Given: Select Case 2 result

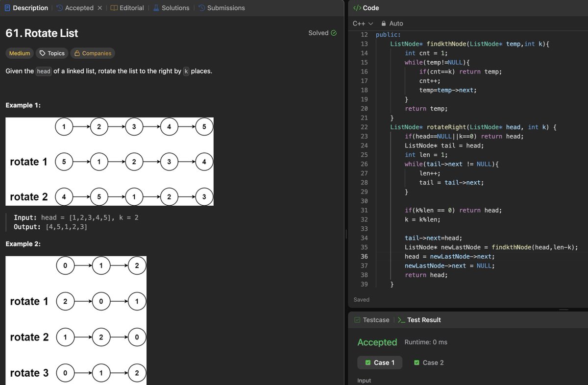Looking at the screenshot, I should [x=429, y=362].
